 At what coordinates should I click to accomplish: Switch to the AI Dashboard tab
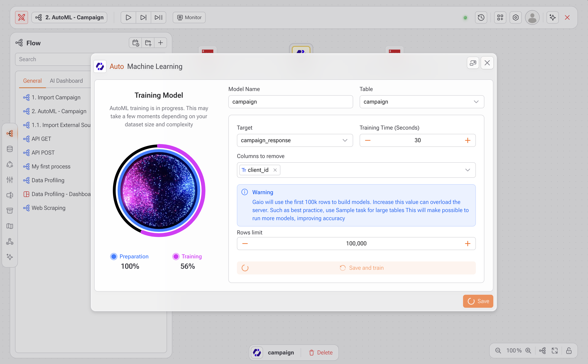66,81
